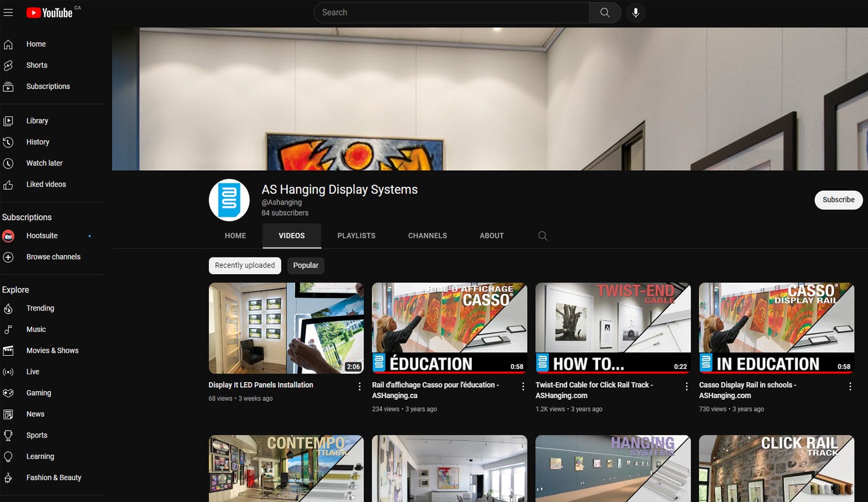This screenshot has height=502, width=868.
Task: Click the Shorts icon in sidebar
Action: click(x=8, y=65)
